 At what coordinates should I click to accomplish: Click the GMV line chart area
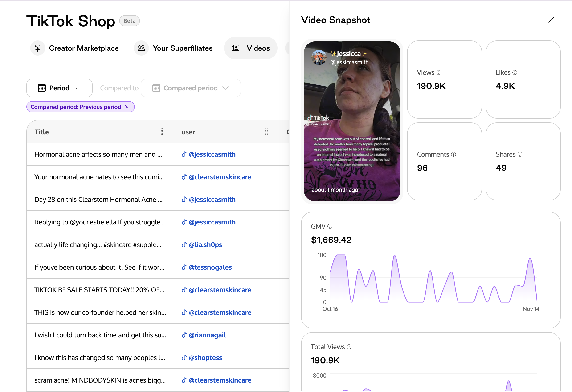point(433,278)
